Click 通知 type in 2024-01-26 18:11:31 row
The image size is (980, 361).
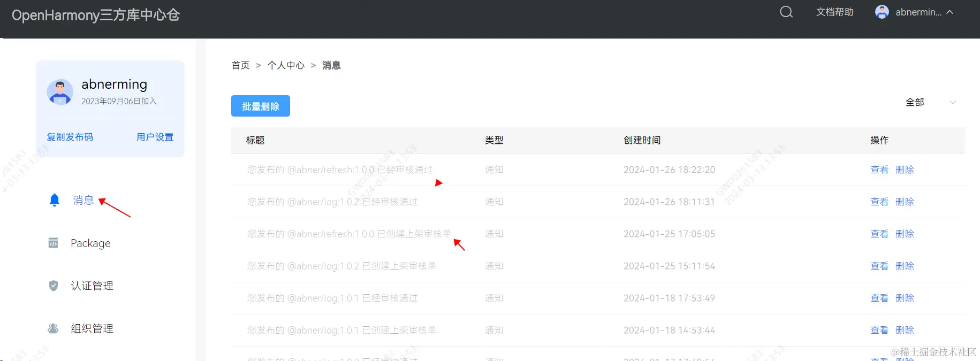click(x=494, y=202)
